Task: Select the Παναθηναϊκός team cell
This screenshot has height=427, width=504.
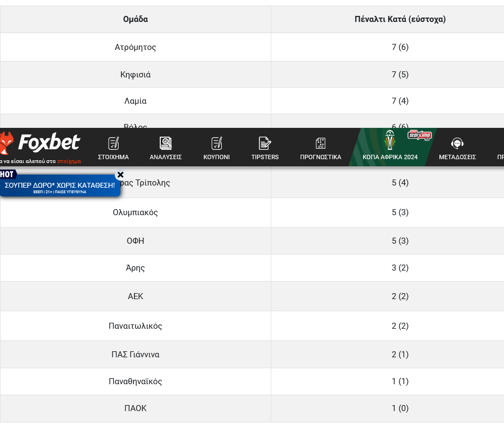Action: (135, 381)
